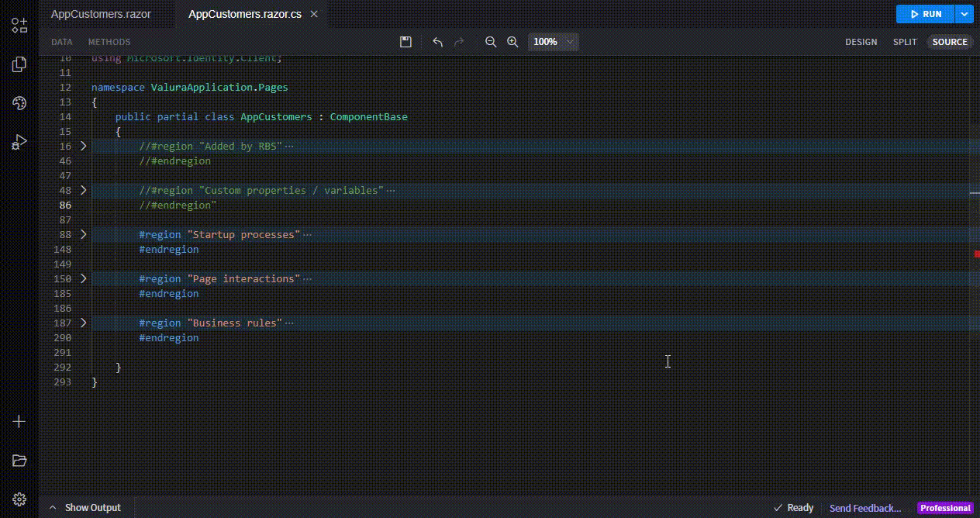Select the AppCustomers.razor.cs tab
Image resolution: width=980 pixels, height=518 pixels.
(245, 14)
